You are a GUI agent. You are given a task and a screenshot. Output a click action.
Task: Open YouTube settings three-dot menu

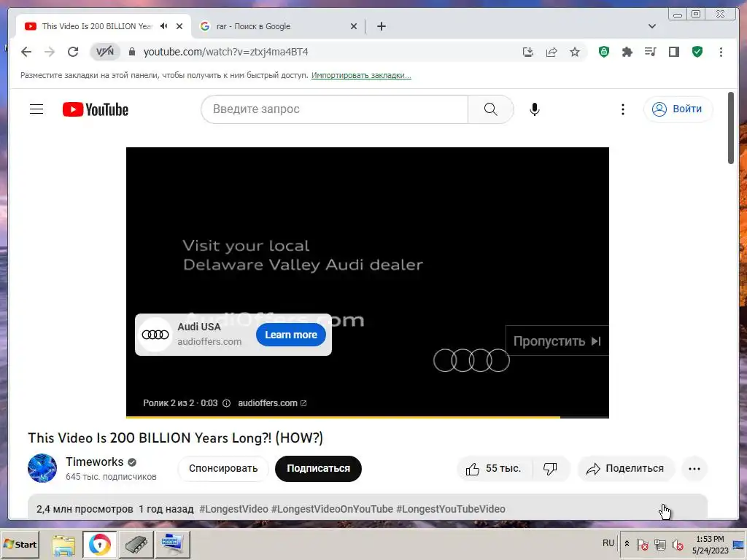(623, 109)
